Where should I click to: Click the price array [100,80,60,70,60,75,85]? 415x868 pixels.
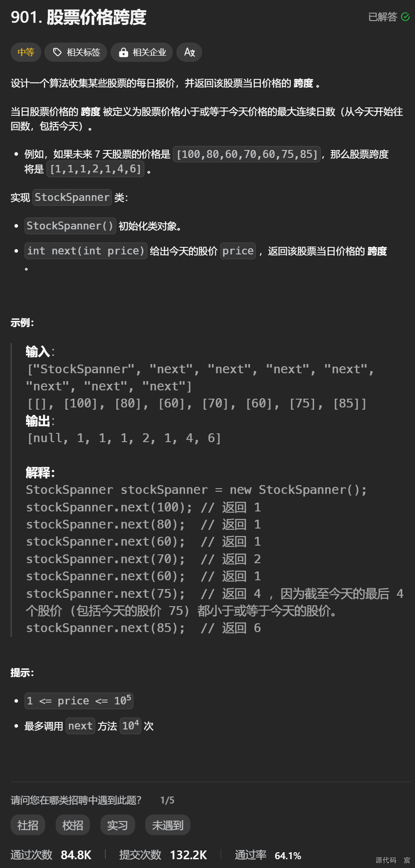pos(247,154)
